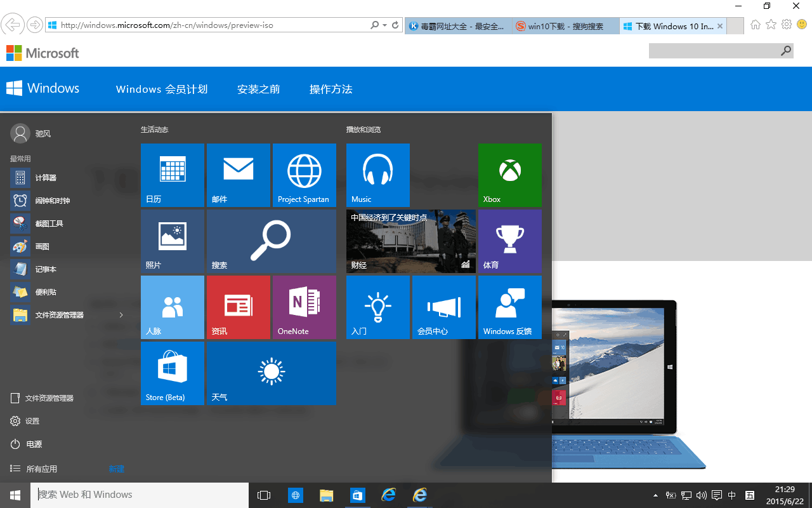Open the 天气 weather tile
Viewport: 812px width, 508px height.
pyautogui.click(x=272, y=373)
